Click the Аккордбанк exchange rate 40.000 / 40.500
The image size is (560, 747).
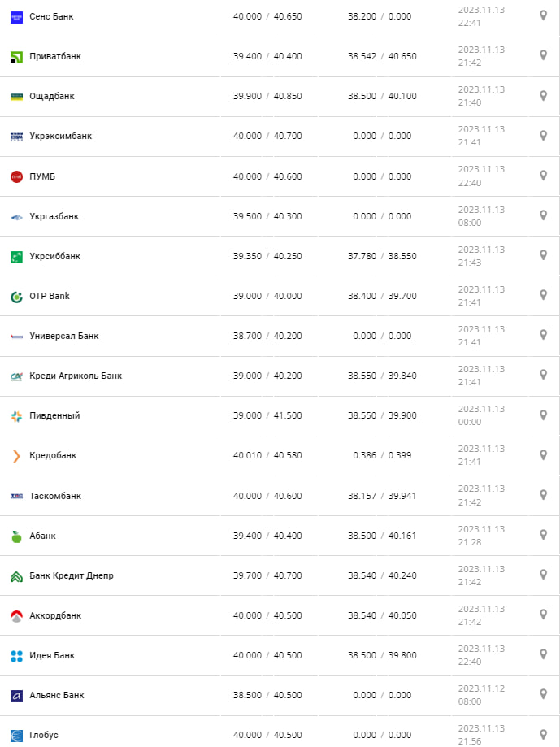pos(267,616)
